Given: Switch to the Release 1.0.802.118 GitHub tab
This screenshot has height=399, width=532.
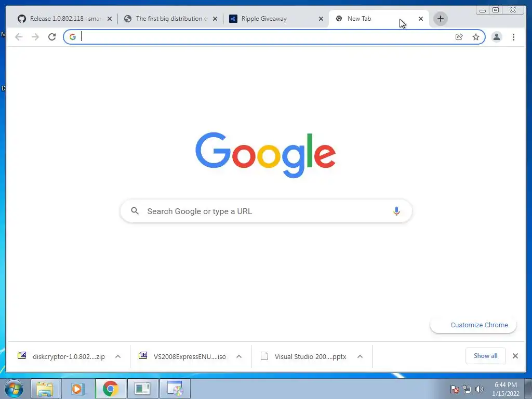Looking at the screenshot, I should click(64, 19).
